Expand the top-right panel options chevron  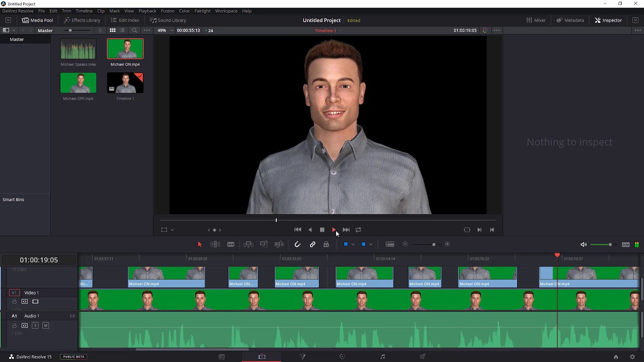635,20
